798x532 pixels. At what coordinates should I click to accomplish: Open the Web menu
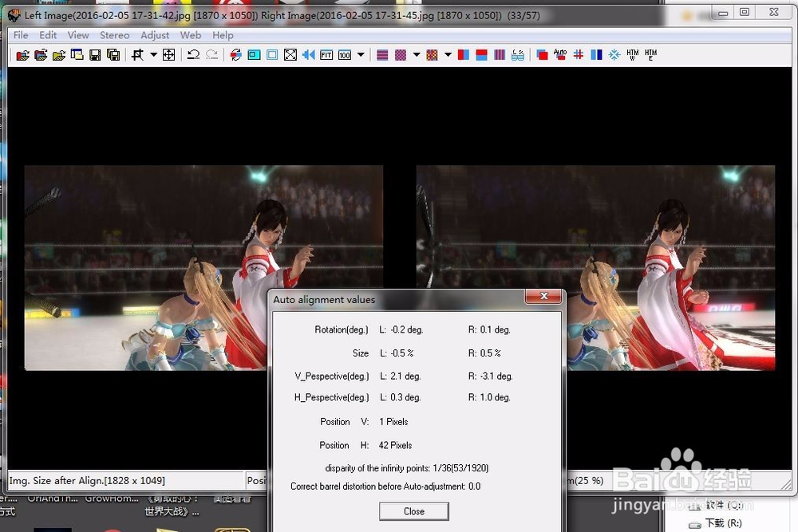tap(191, 35)
